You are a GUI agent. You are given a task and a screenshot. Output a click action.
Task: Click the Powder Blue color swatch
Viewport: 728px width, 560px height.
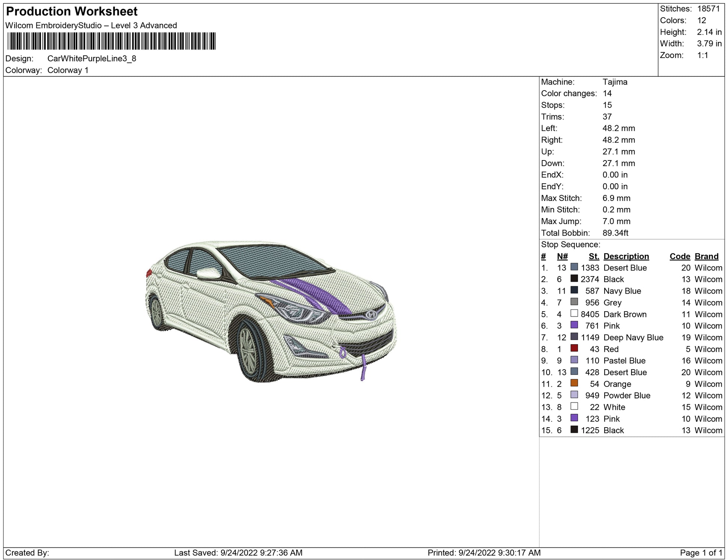(x=574, y=395)
